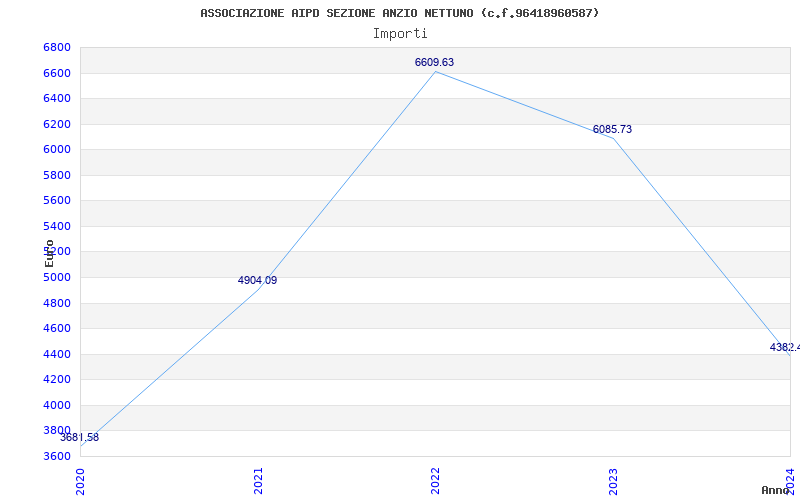Viewport: 800px width, 500px height.
Task: Click the Anno axis title
Action: [x=775, y=490]
